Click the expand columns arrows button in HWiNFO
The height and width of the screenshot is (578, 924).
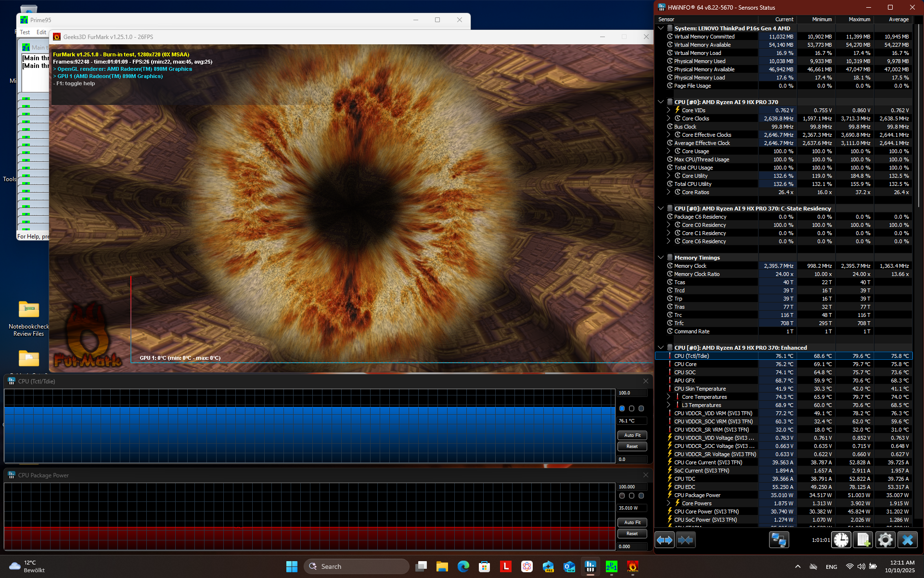(665, 540)
